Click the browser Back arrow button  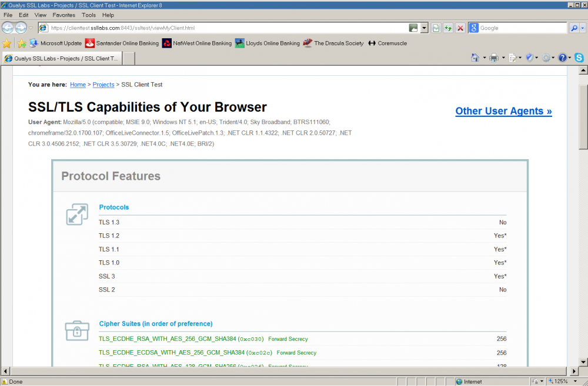point(8,28)
